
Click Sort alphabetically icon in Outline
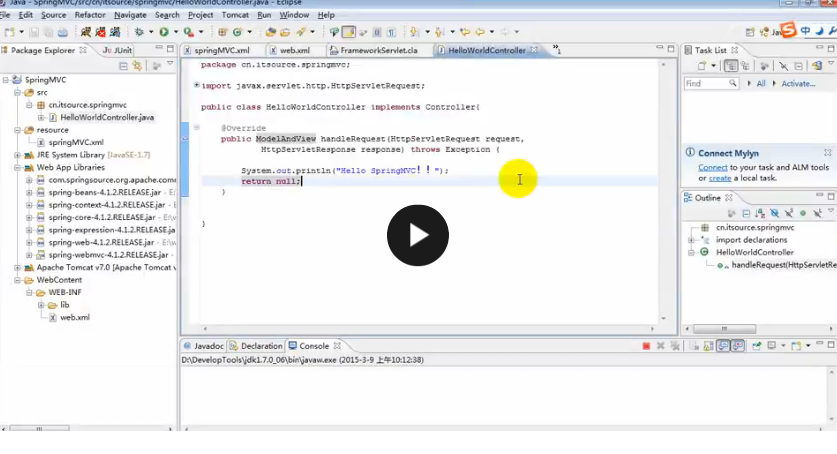[x=760, y=213]
